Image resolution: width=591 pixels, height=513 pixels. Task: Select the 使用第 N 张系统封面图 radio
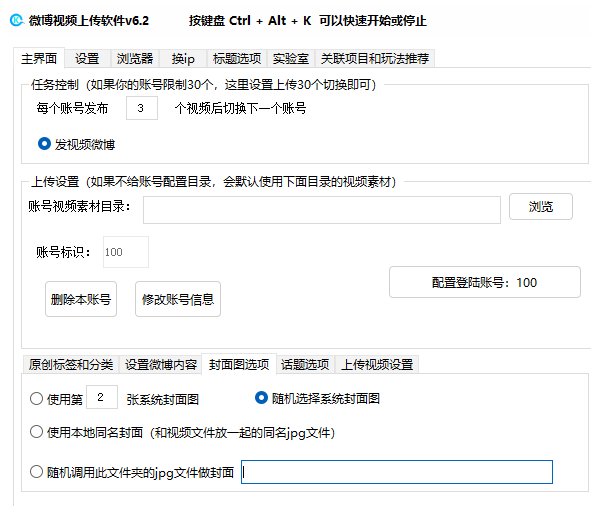click(37, 398)
